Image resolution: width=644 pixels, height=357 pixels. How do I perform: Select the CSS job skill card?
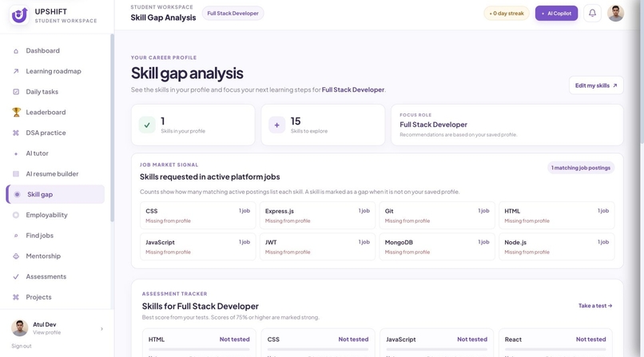pos(198,216)
